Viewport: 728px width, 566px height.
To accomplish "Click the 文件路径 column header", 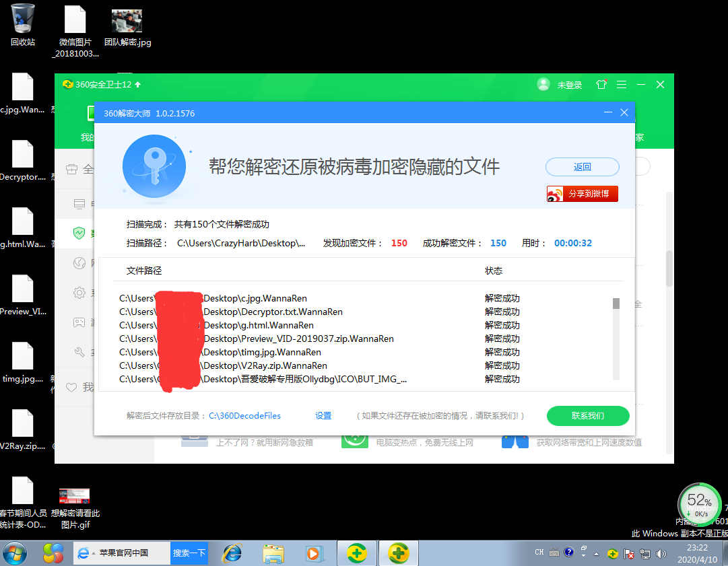I will tap(144, 271).
